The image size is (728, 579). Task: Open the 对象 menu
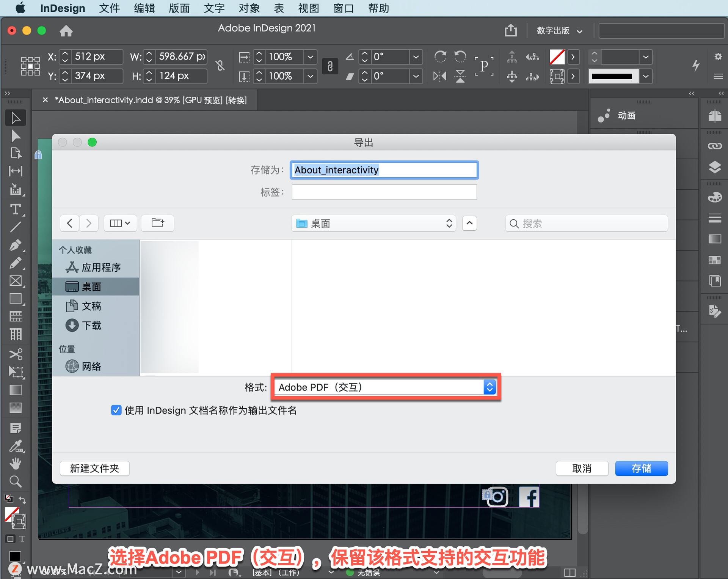[248, 8]
